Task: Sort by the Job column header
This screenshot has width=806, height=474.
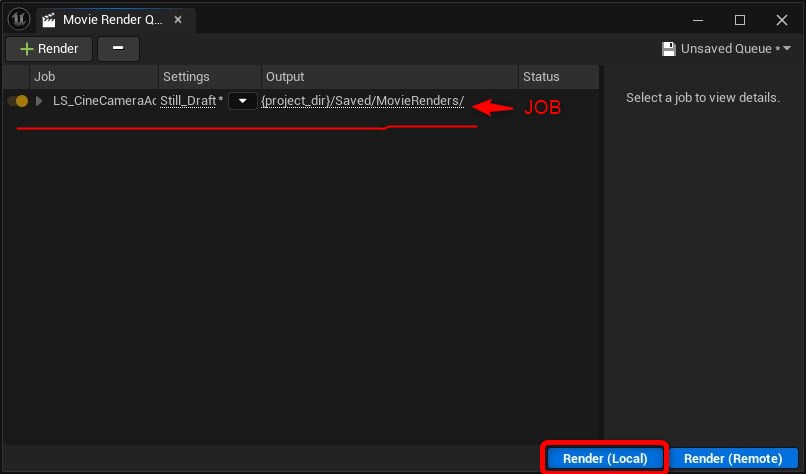Action: coord(94,77)
